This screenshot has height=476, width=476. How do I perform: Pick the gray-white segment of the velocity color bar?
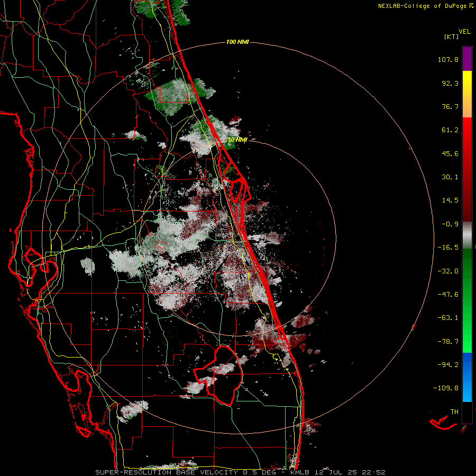pyautogui.click(x=467, y=235)
